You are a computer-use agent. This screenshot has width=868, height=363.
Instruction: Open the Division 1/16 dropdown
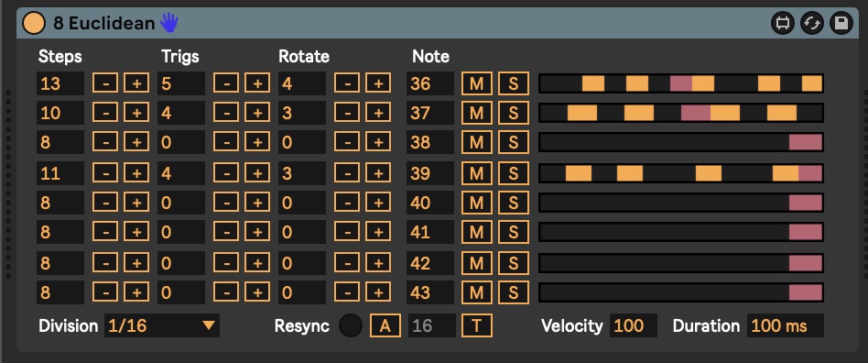point(162,325)
